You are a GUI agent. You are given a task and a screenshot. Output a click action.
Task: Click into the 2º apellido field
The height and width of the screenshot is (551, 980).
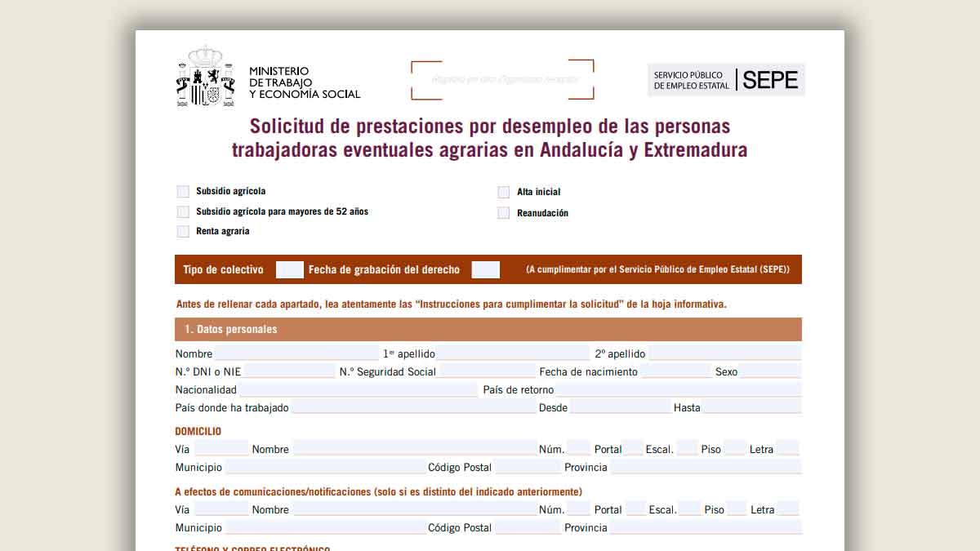724,353
